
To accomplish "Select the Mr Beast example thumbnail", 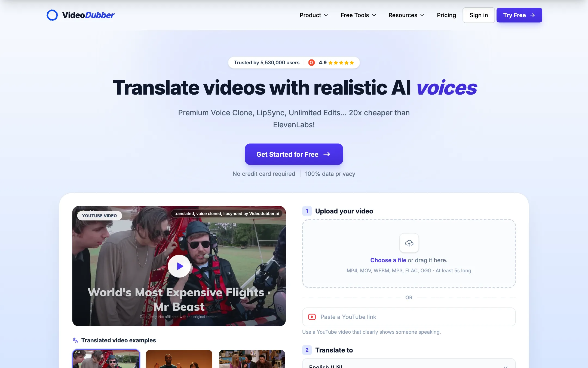I will coord(106,359).
